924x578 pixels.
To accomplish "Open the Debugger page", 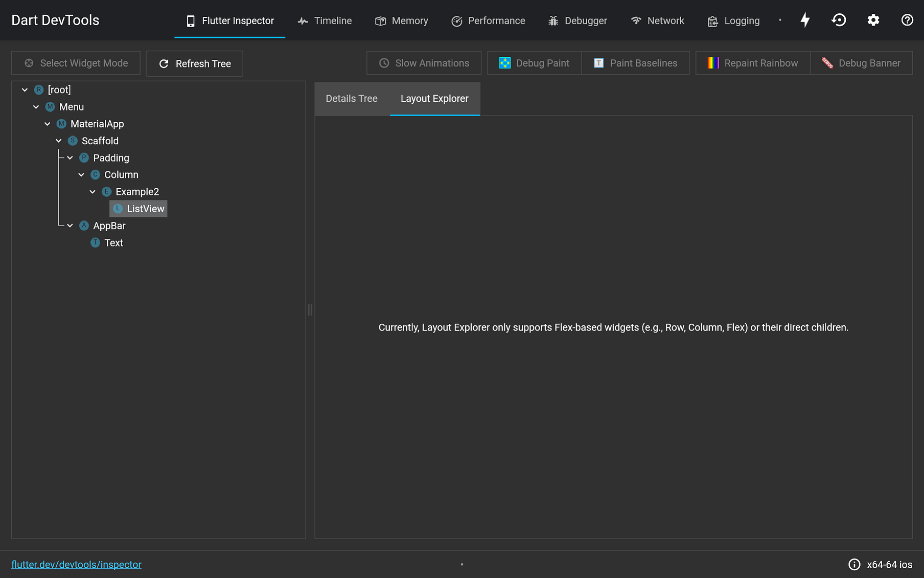I will (577, 20).
